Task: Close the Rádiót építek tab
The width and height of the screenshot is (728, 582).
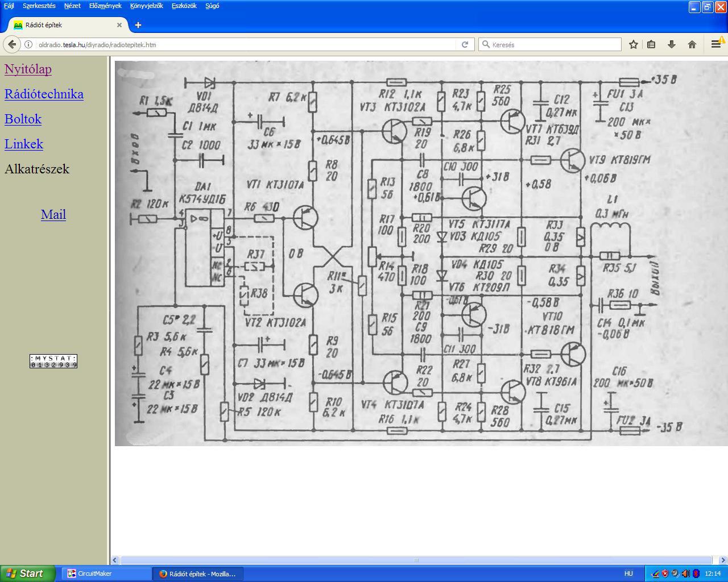Action: [x=119, y=25]
